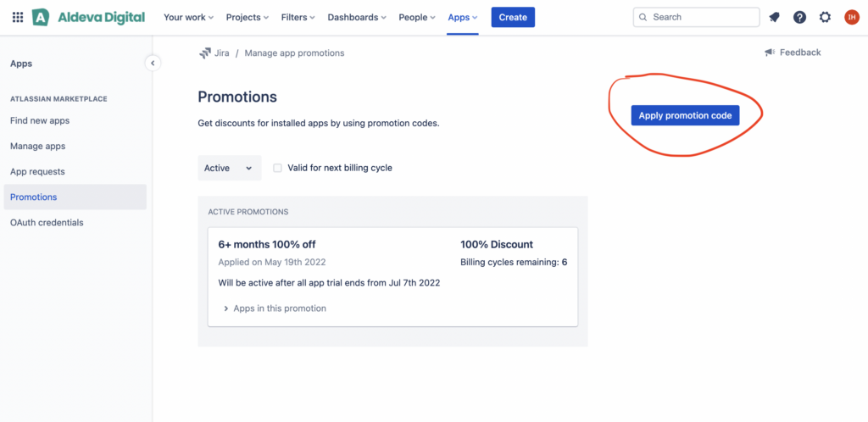Image resolution: width=868 pixels, height=422 pixels.
Task: Click the Feedback megaphone link
Action: [x=793, y=53]
